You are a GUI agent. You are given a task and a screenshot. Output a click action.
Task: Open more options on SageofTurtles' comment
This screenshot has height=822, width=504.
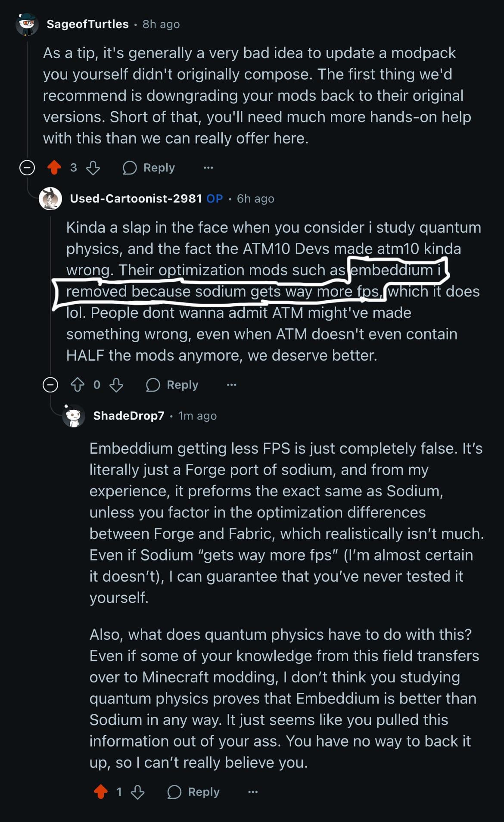208,168
